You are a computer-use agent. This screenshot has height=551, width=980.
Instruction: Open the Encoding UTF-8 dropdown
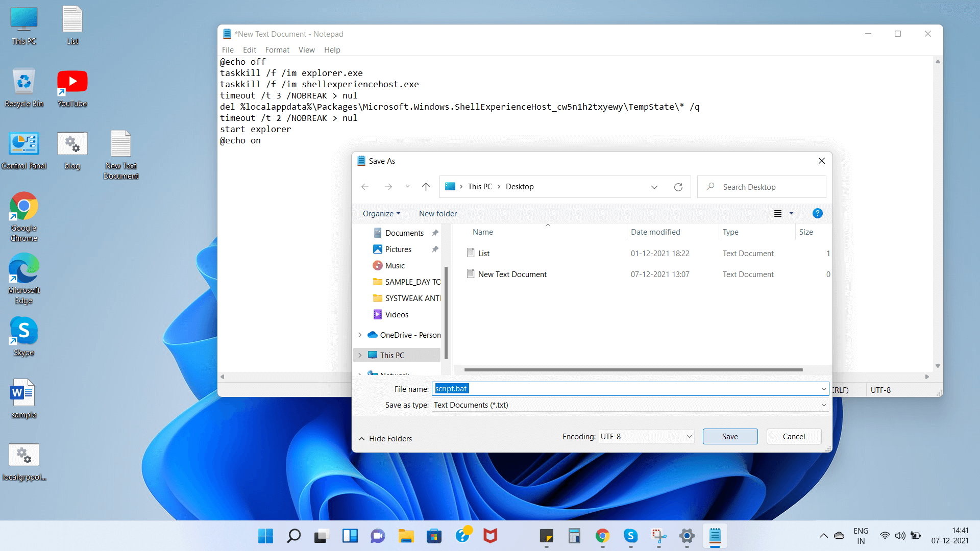[x=646, y=436]
